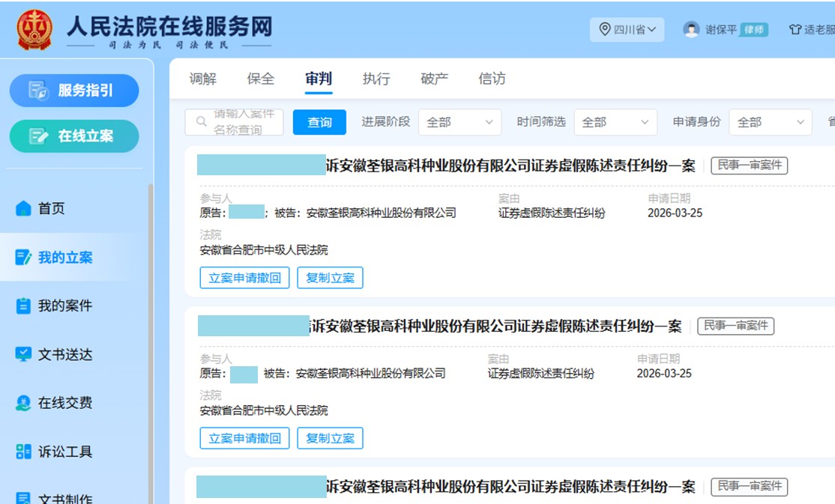
Task: Click 复制立案 in the second case
Action: (x=330, y=438)
